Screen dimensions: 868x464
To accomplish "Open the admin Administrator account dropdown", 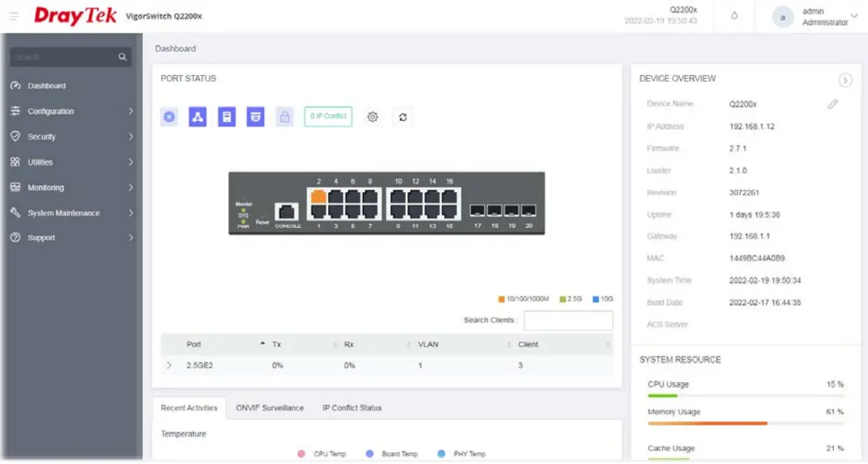I will tap(815, 16).
